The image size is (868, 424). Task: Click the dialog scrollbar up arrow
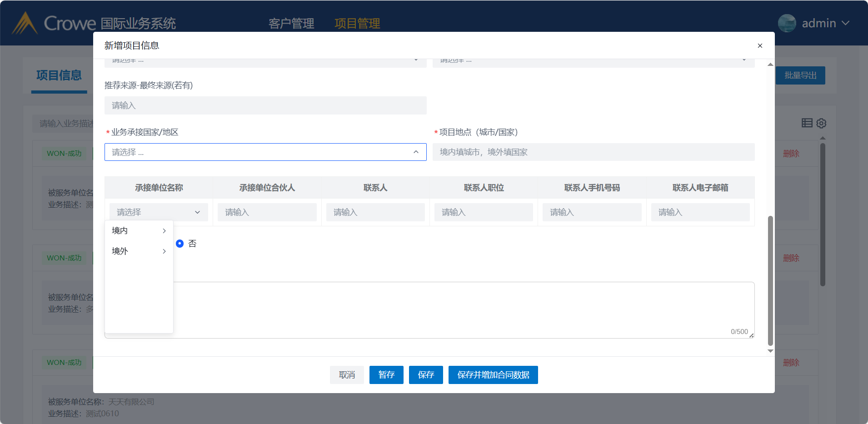[770, 65]
